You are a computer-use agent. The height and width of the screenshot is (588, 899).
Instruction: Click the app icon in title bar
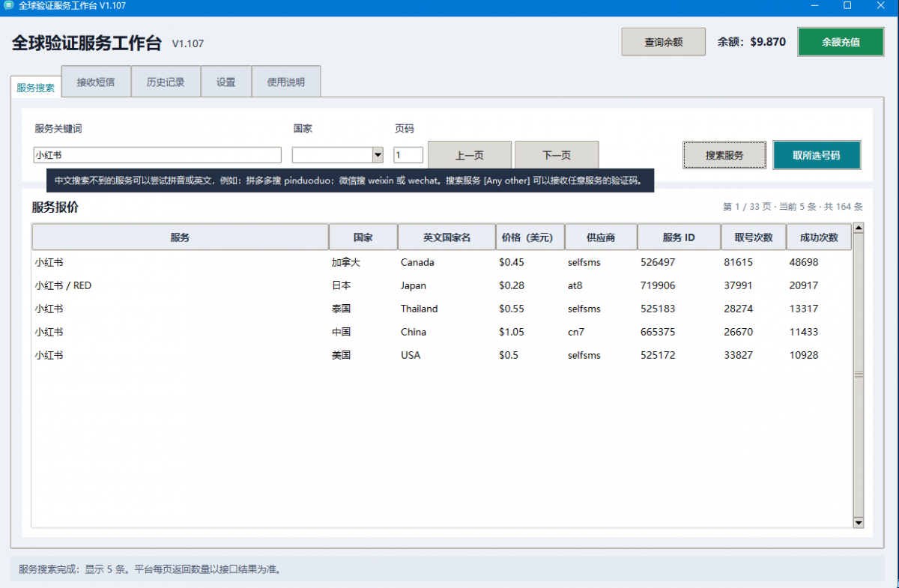click(x=7, y=6)
